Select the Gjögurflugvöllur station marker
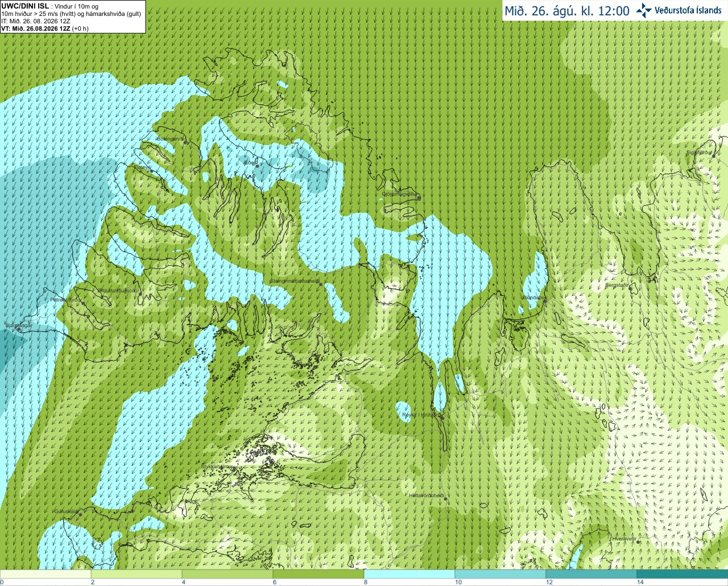This screenshot has height=586, width=728. click(x=419, y=197)
